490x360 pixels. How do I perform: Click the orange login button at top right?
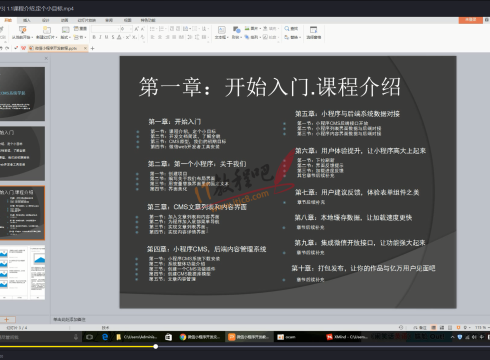tap(470, 20)
